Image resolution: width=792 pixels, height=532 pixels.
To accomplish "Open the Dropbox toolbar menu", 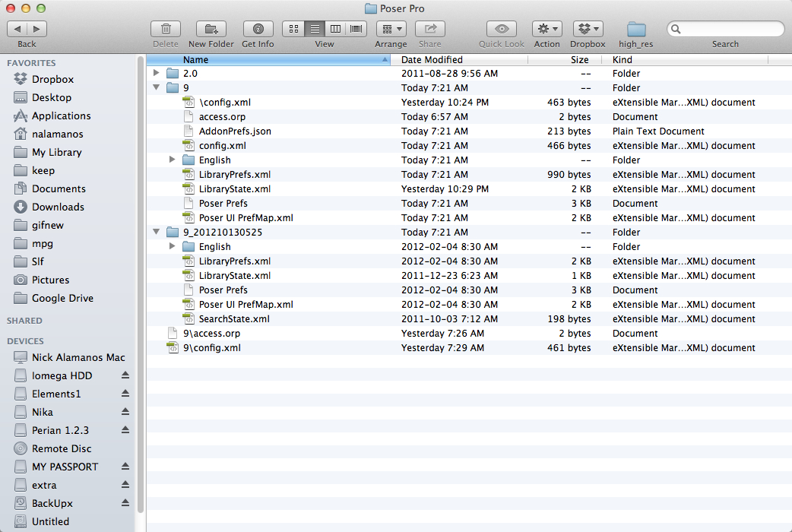I will (x=588, y=29).
